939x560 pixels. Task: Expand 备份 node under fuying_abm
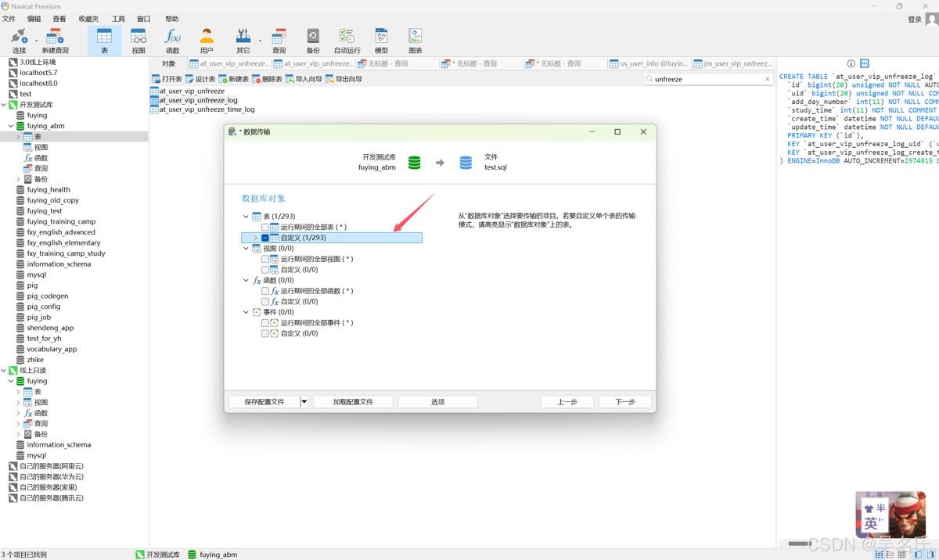(18, 179)
